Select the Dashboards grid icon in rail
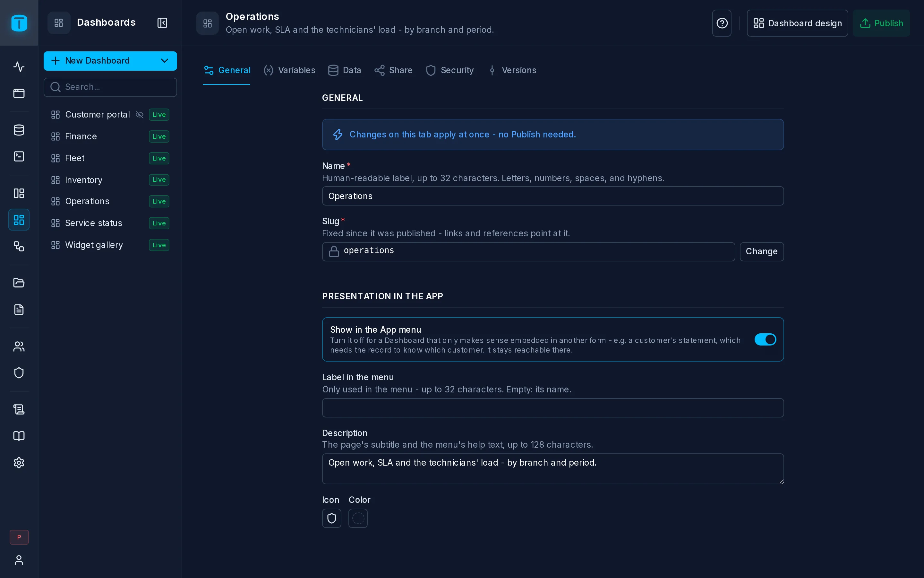Screen dimensions: 924x578 (x=19, y=220)
